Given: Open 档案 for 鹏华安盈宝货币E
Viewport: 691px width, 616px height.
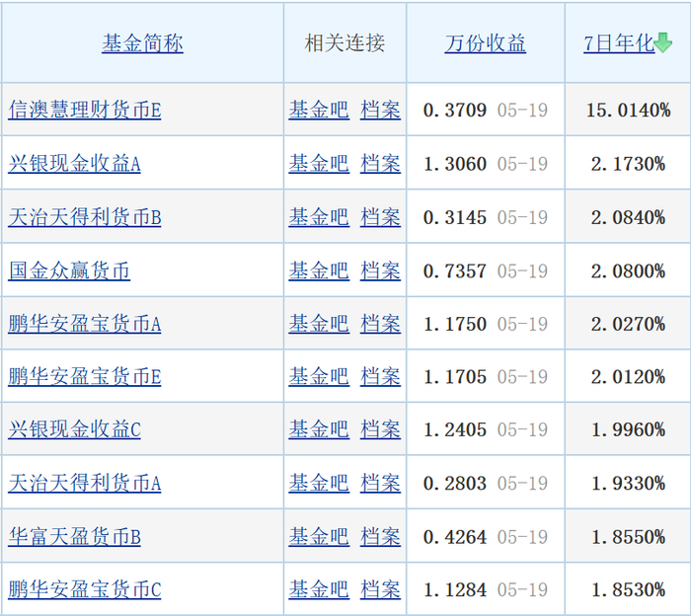Looking at the screenshot, I should coord(380,377).
